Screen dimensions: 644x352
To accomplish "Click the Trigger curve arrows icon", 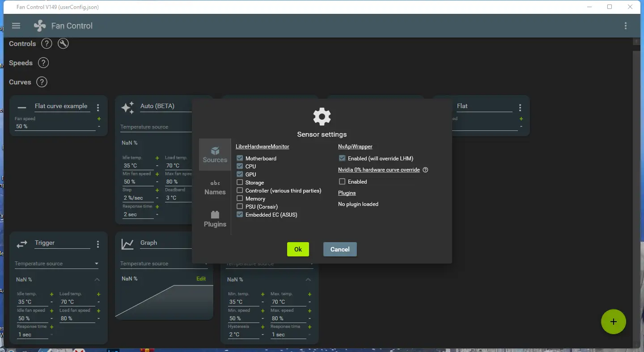I will click(x=22, y=244).
